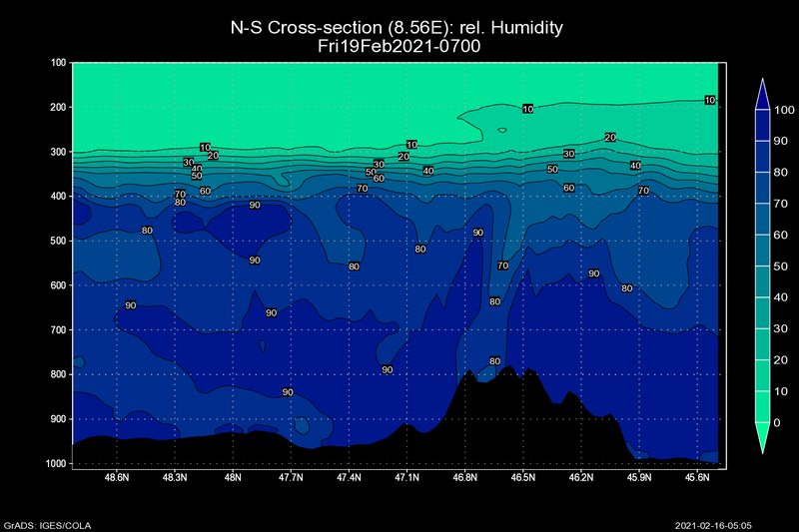The image size is (799, 532).
Task: Click the colorbar segment between 30 and 40
Action: coord(762,313)
